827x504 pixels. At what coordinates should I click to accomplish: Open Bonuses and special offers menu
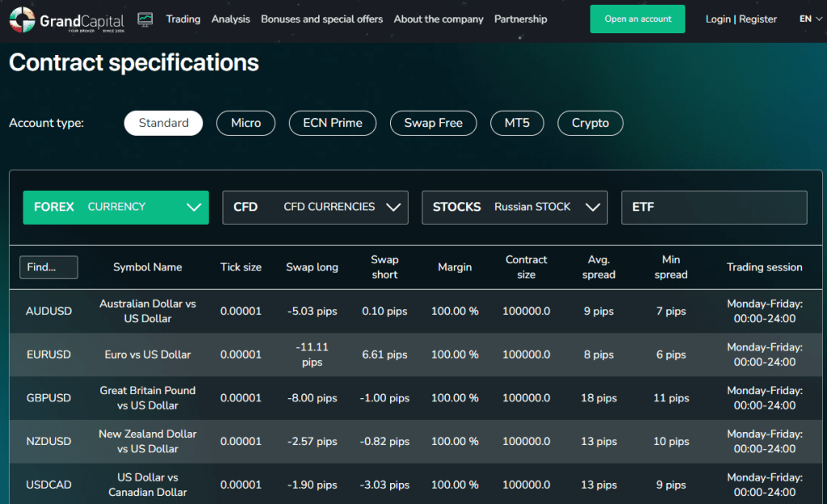coord(321,19)
